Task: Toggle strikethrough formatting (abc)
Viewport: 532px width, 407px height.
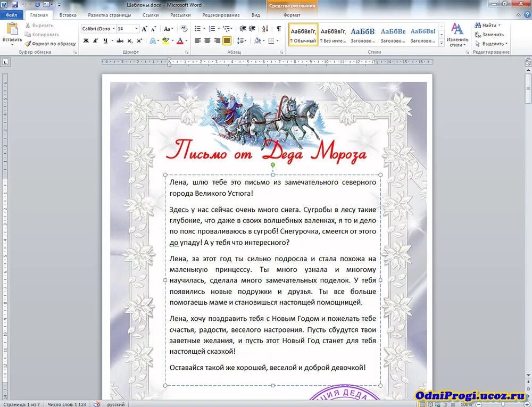Action: pyautogui.click(x=120, y=40)
